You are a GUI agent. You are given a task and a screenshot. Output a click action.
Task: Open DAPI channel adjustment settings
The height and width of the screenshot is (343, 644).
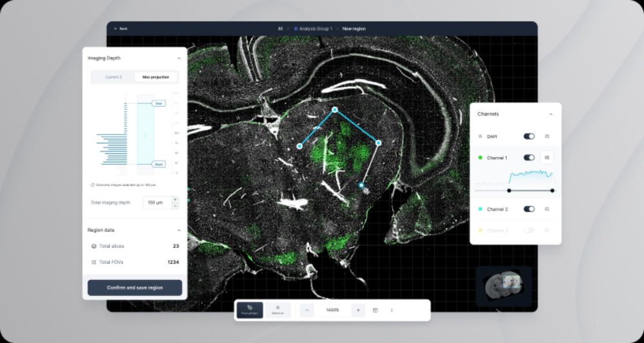[547, 136]
